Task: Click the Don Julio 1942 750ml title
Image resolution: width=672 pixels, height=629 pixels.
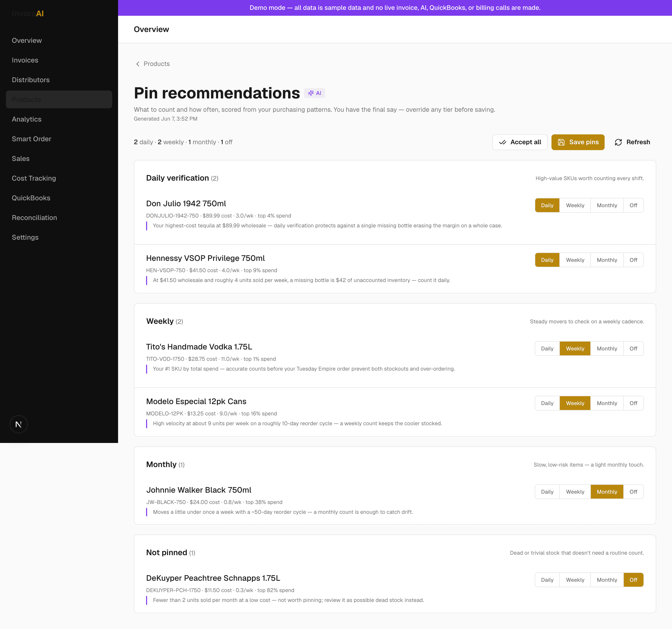Action: tap(186, 204)
